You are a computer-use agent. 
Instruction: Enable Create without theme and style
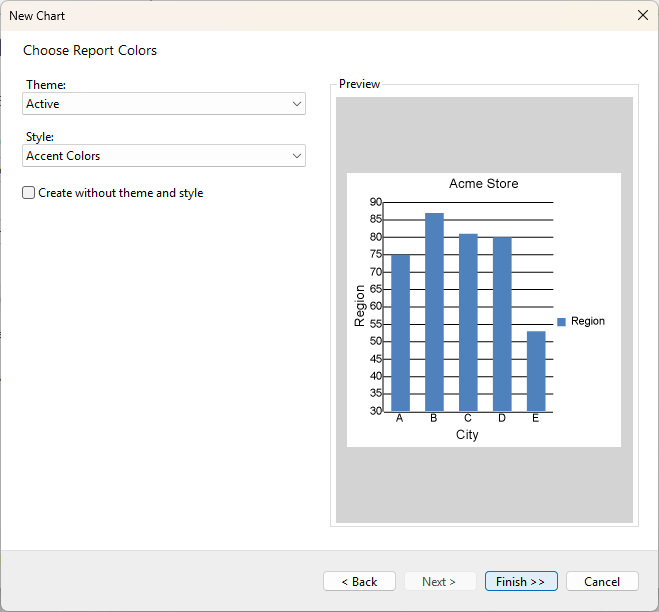click(x=29, y=193)
